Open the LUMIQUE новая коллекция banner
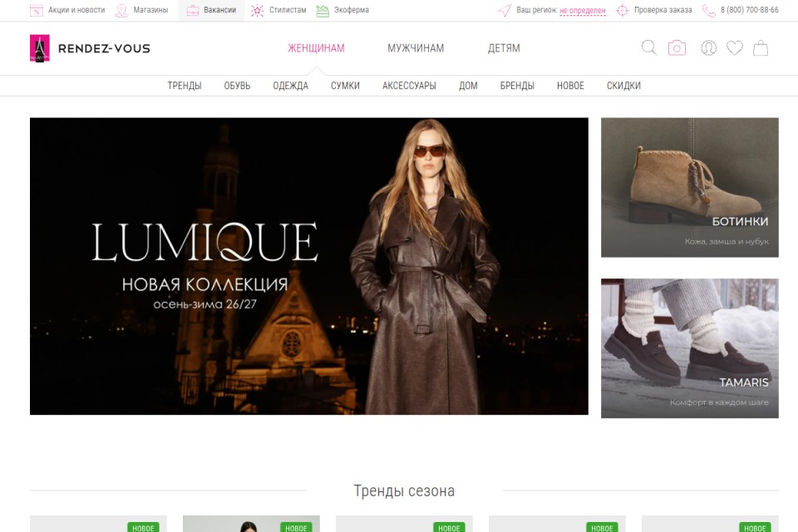The width and height of the screenshot is (798, 532). click(309, 266)
